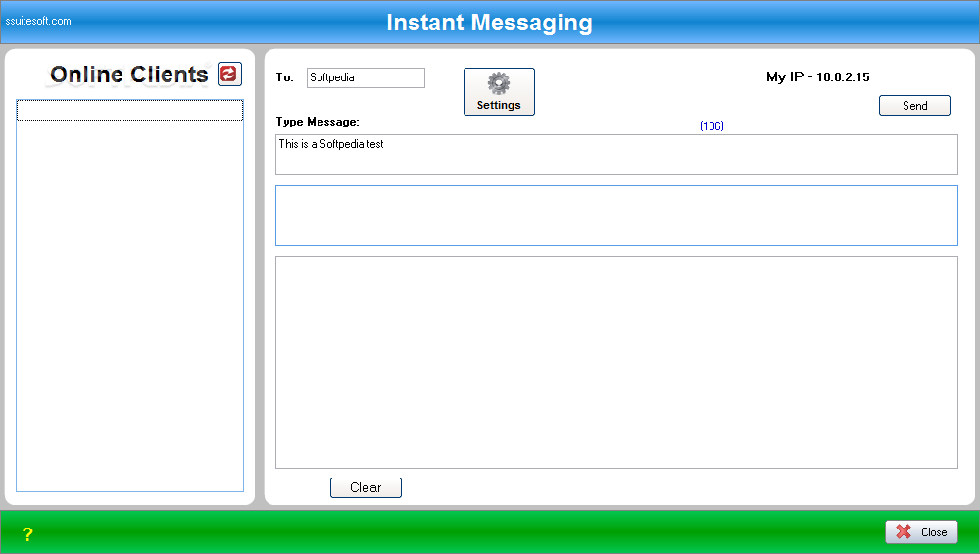Viewport: 980px width, 554px height.
Task: Clear the conversation with Clear button
Action: tap(366, 487)
